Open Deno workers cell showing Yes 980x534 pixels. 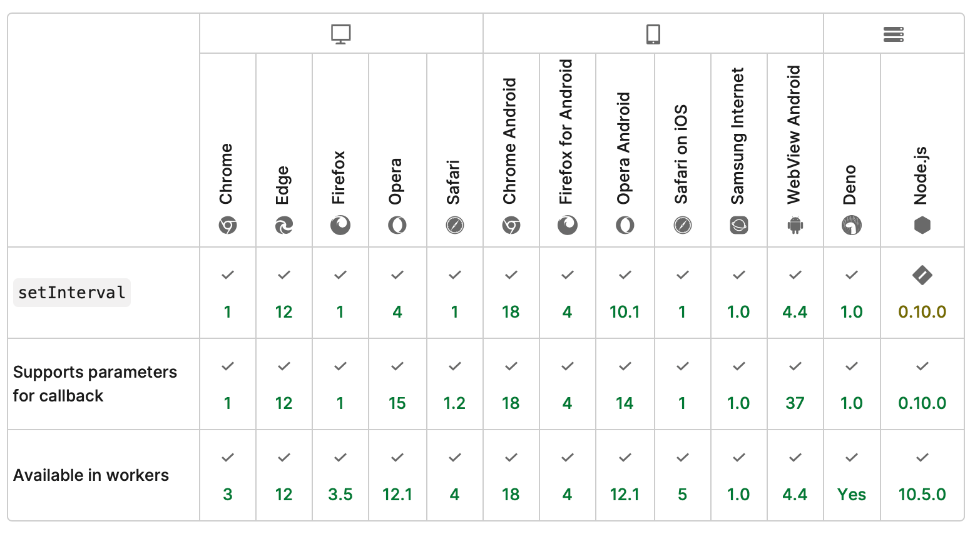coord(852,494)
